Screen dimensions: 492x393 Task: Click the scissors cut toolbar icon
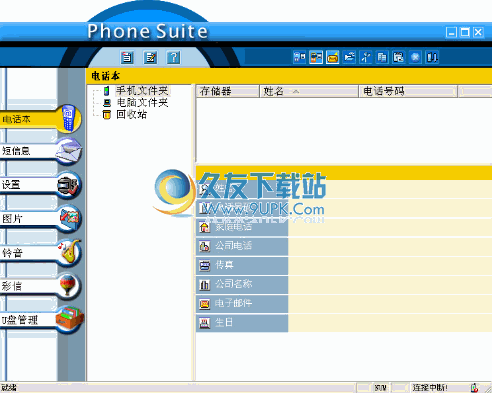[x=366, y=57]
